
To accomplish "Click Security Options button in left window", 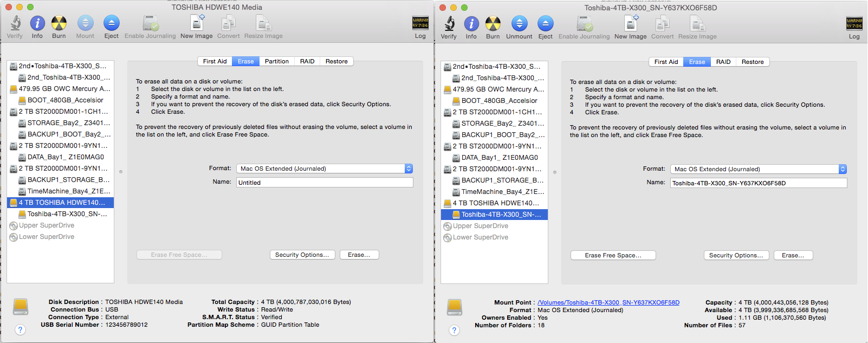I will tap(302, 255).
